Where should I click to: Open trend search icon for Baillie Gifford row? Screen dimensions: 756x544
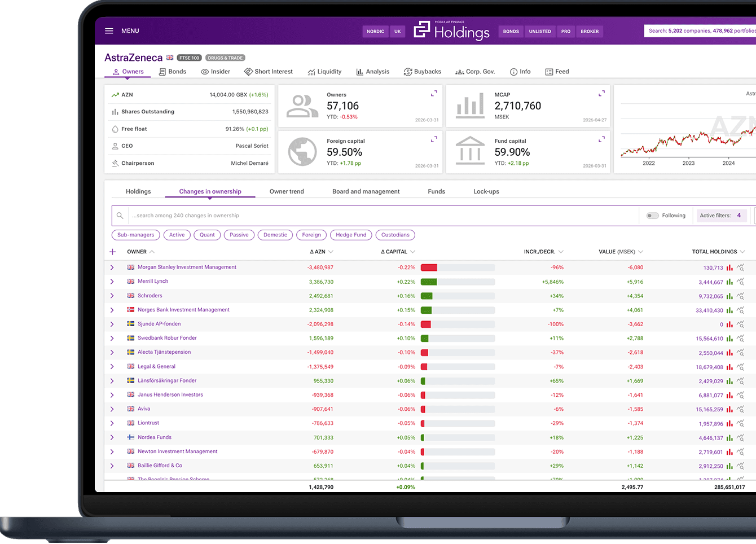[741, 466]
